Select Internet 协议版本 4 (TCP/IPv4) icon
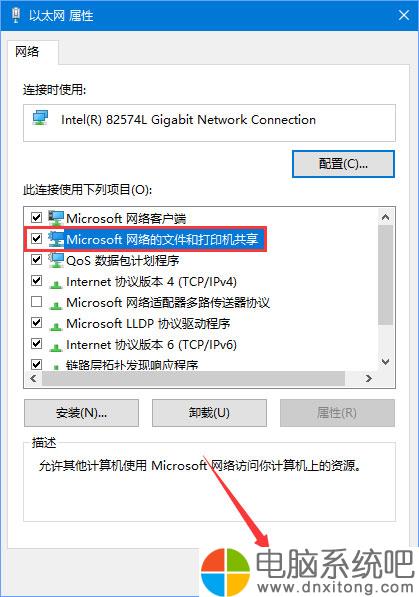419x597 pixels. tap(56, 283)
